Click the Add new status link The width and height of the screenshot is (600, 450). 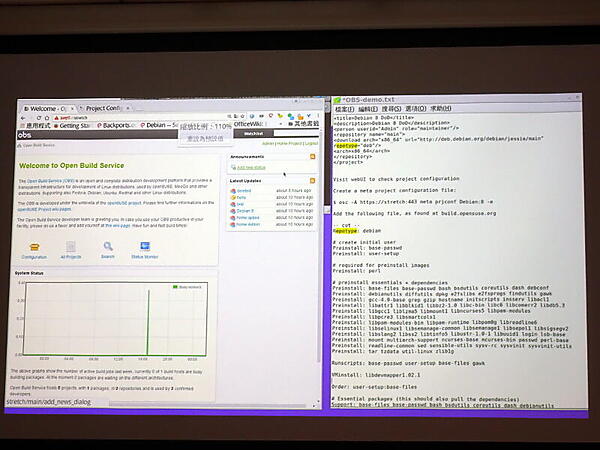[x=251, y=168]
